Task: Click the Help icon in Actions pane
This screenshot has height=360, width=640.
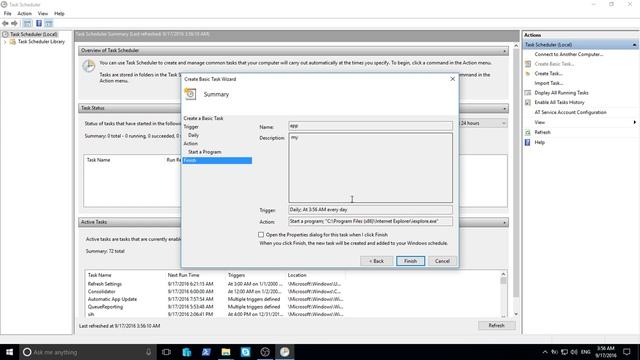Action: pos(528,142)
